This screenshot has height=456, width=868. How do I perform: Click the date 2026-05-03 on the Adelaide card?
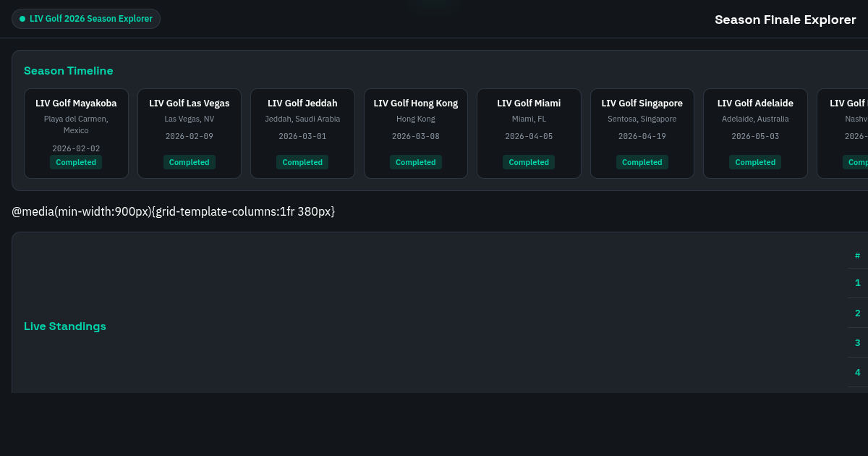(755, 136)
